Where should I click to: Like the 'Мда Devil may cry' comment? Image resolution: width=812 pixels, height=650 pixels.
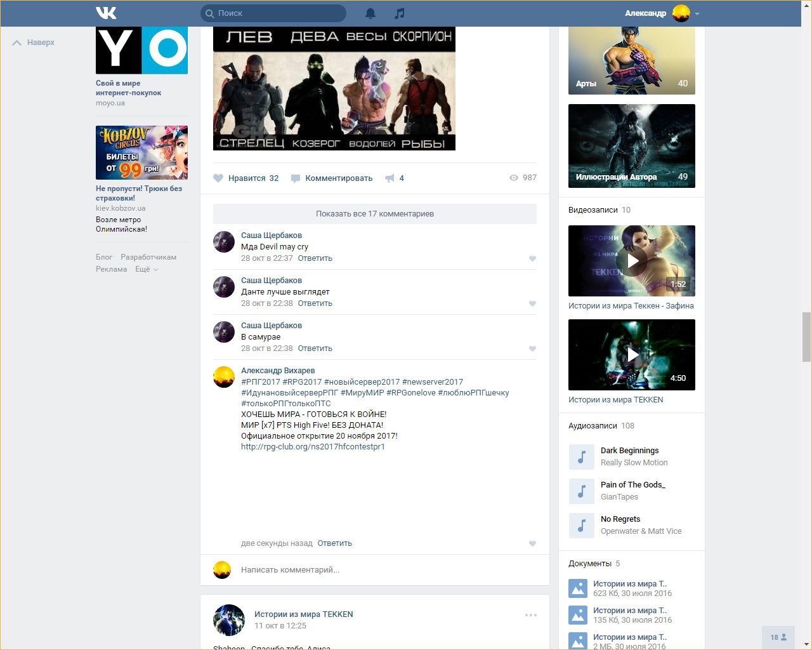tap(532, 258)
